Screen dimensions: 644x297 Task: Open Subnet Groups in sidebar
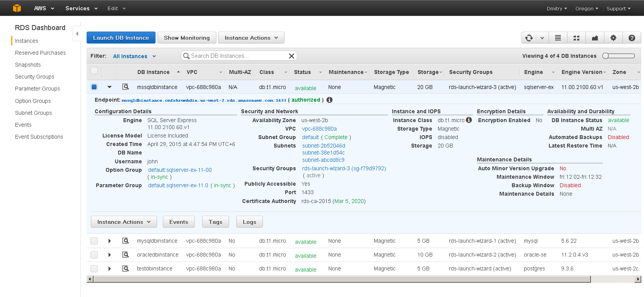tap(33, 113)
